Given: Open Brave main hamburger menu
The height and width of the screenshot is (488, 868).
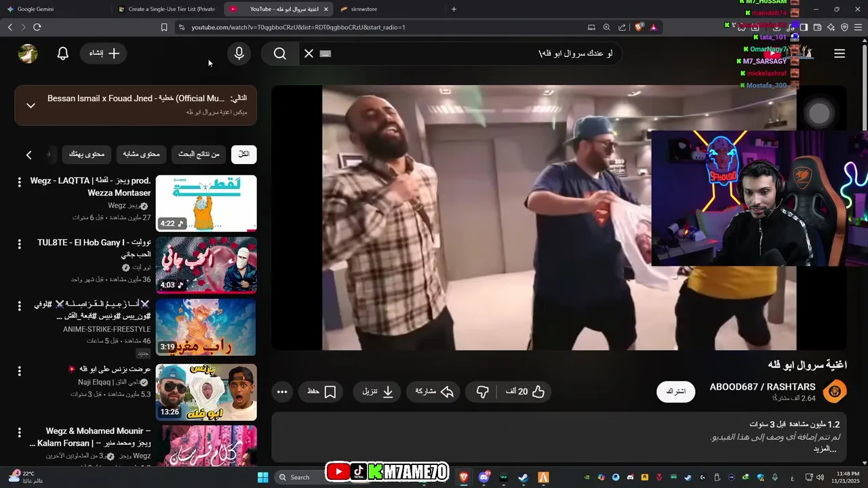Looking at the screenshot, I should (x=859, y=27).
